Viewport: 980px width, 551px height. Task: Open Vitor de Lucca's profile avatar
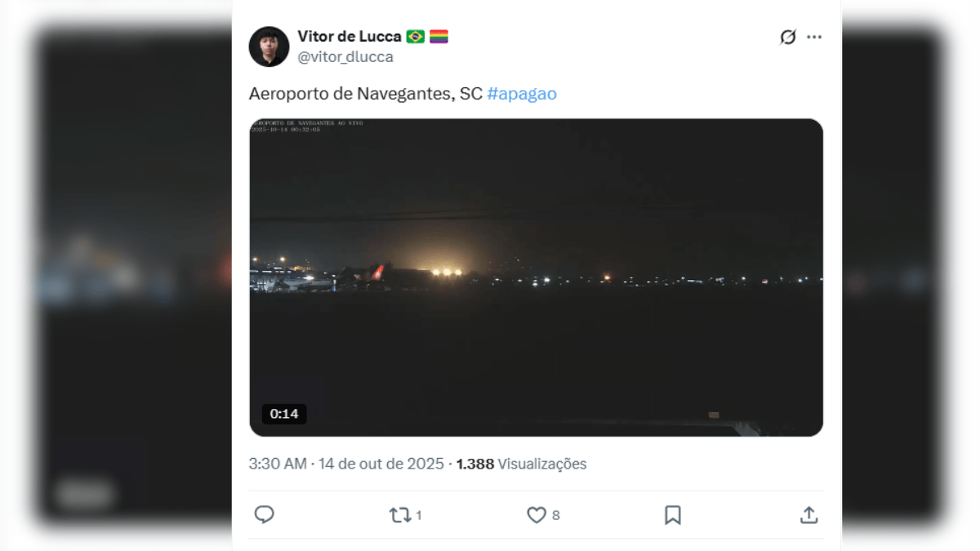coord(269,47)
